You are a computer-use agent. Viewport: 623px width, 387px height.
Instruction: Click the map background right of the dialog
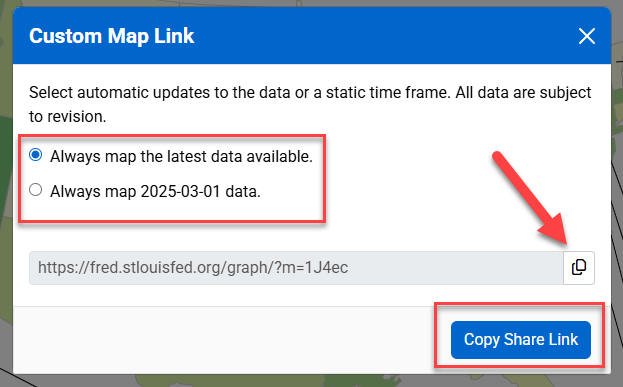(x=617, y=199)
